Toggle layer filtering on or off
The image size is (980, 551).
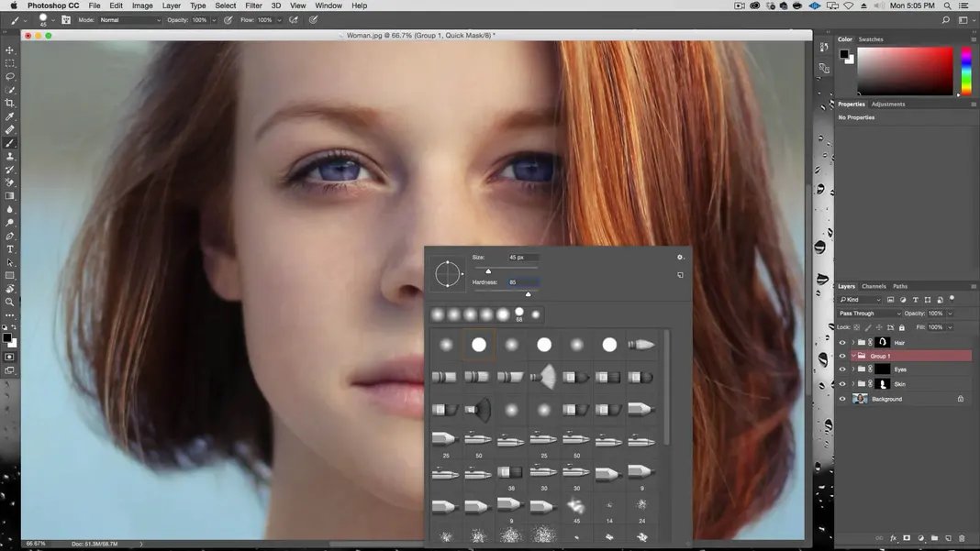pos(952,299)
